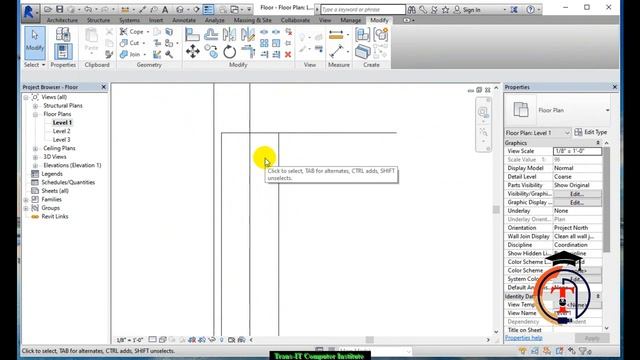Click Sign In in the title bar
Image resolution: width=640 pixels, height=360 pixels.
coord(471,10)
